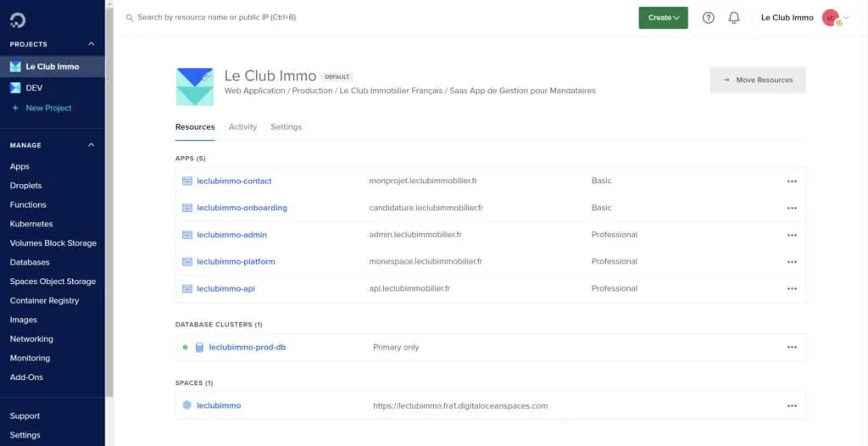Click the leclubimmo space circle icon

point(187,405)
